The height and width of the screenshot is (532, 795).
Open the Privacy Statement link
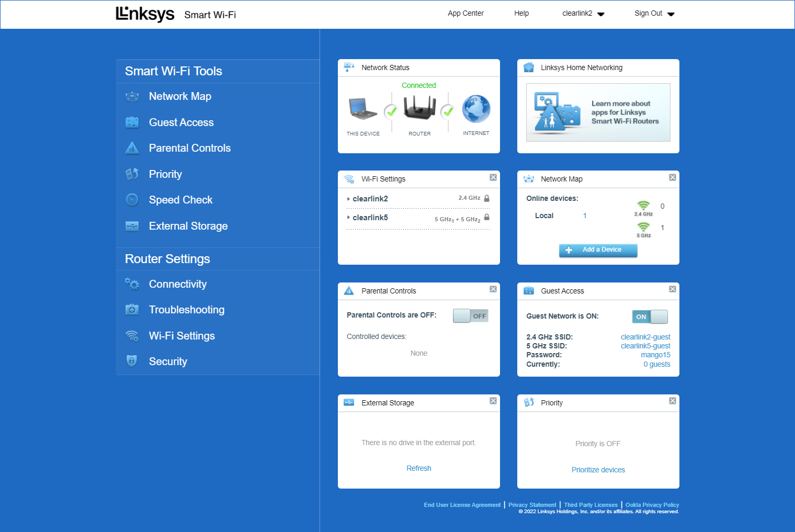[x=532, y=505]
